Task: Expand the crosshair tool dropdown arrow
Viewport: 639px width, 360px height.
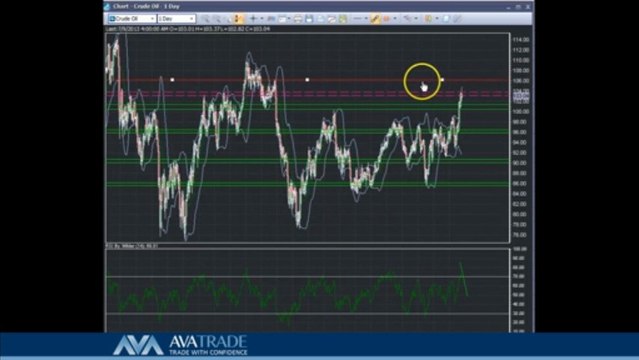Action: 262,19
